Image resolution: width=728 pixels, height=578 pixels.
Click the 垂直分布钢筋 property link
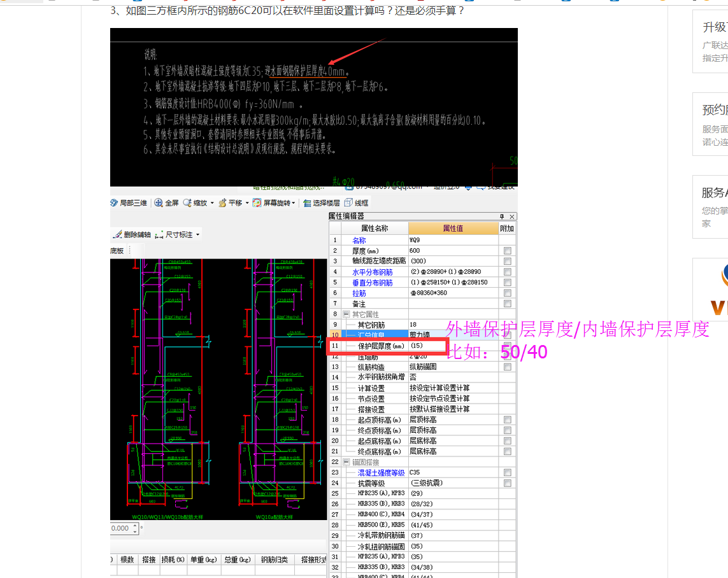373,283
